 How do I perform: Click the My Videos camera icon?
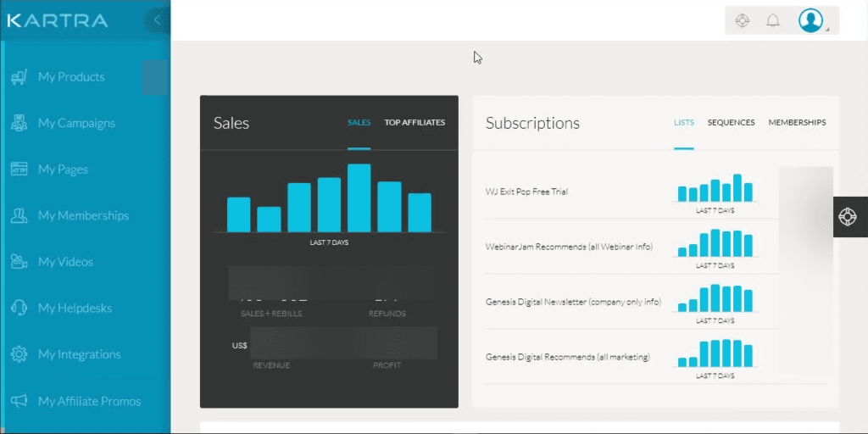tap(19, 262)
